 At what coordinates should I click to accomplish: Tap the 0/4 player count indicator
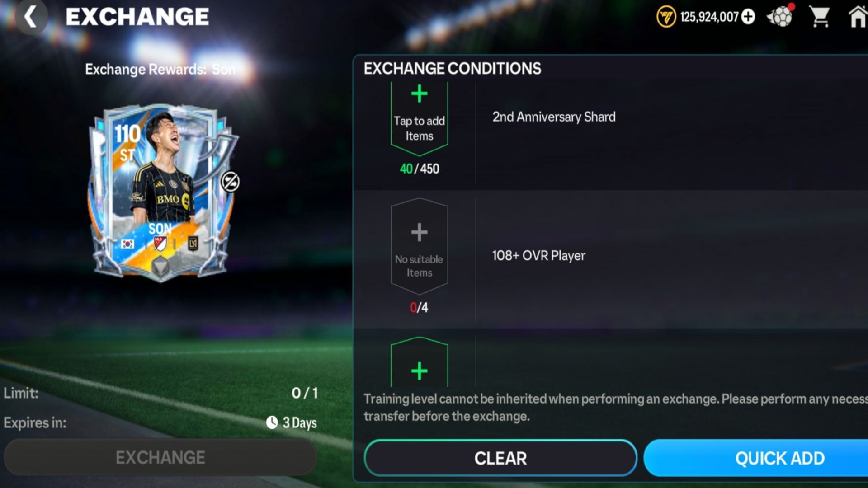pyautogui.click(x=419, y=307)
